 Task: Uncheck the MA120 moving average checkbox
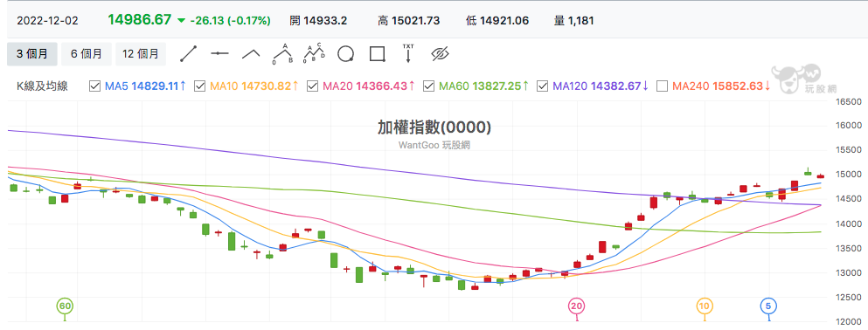pos(543,86)
